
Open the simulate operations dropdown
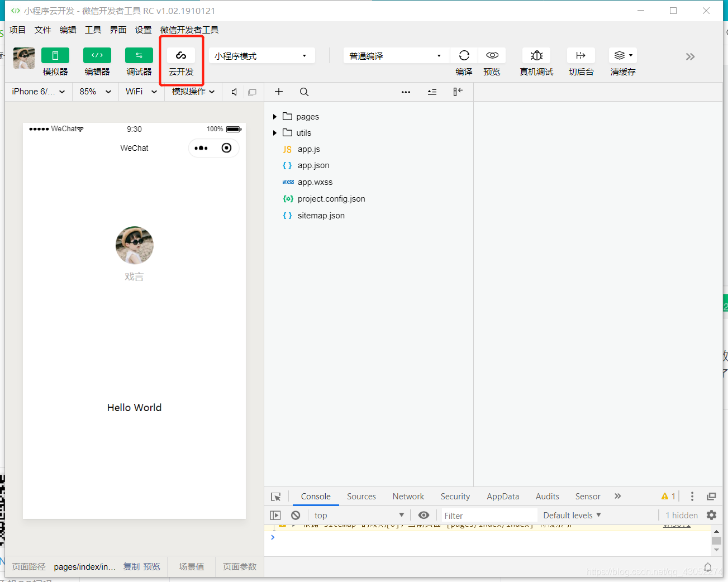(x=193, y=92)
